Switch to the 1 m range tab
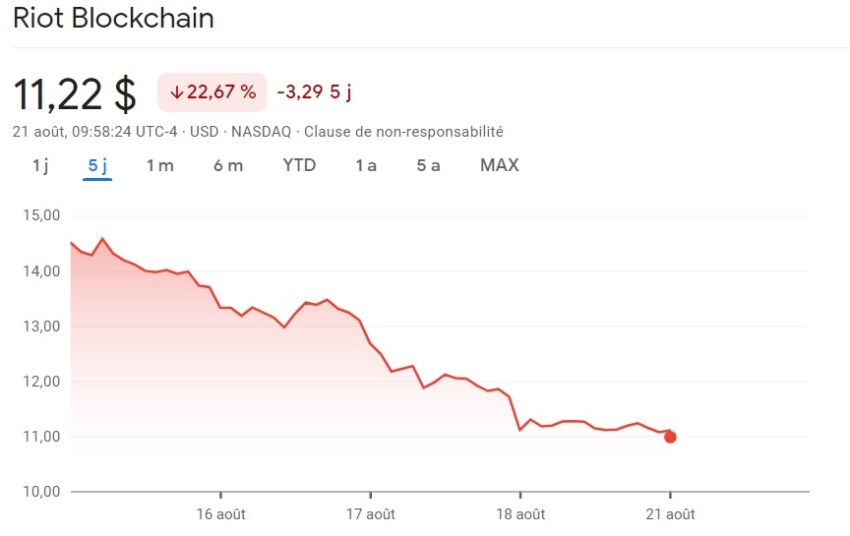This screenshot has height=536, width=850. tap(160, 165)
